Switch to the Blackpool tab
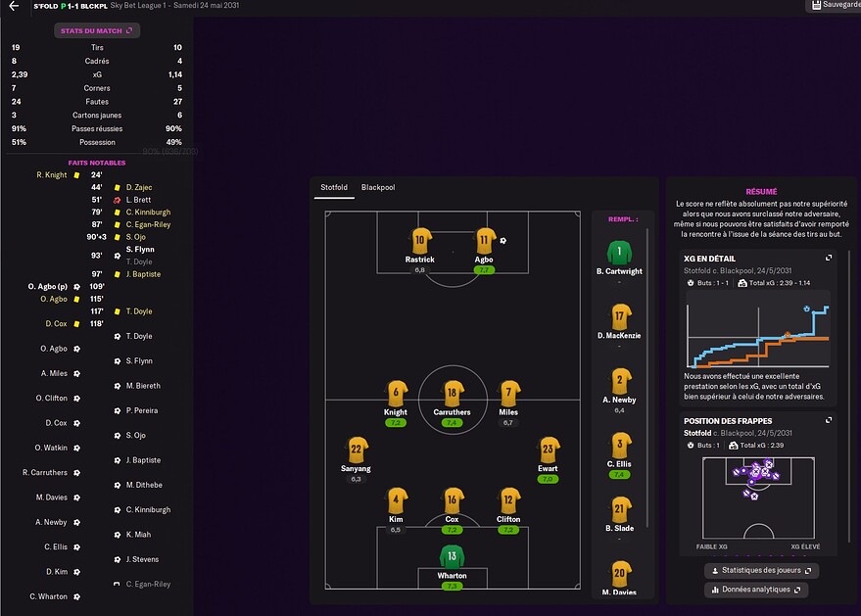 point(378,187)
